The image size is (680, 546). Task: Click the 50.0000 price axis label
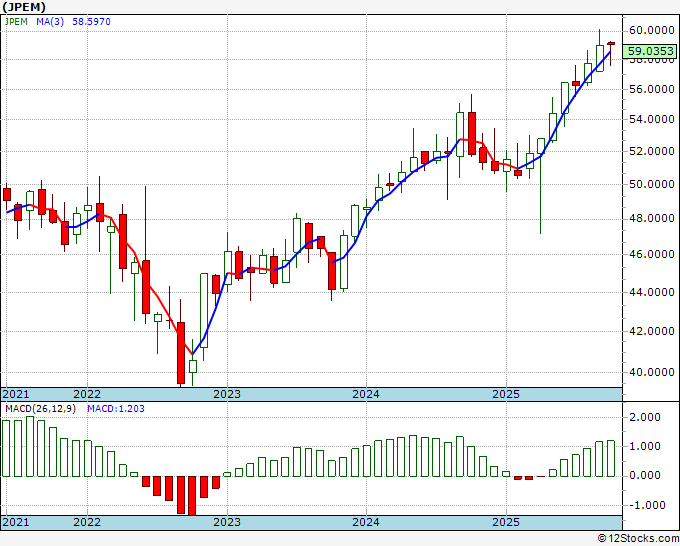[x=651, y=184]
